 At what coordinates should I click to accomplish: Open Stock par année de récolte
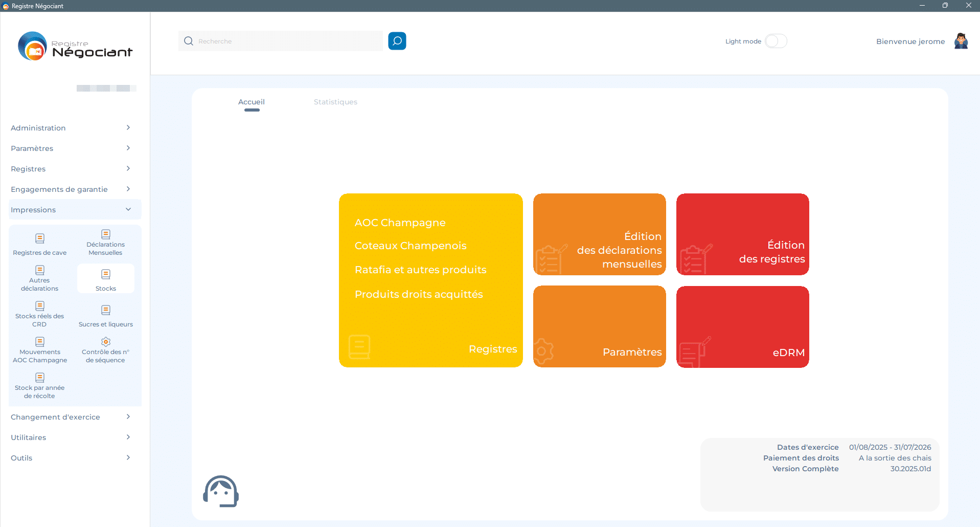39,378
